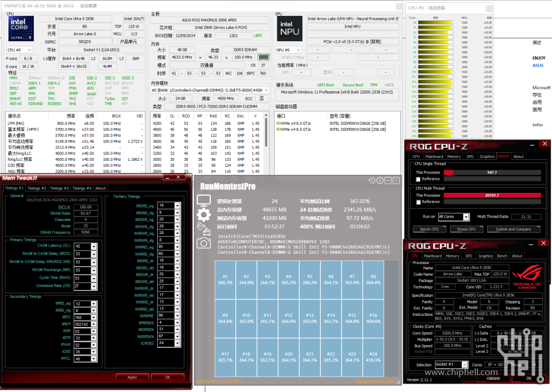
Task: Select memtest tile #1 showing 366.3%
Action: pos(225,280)
